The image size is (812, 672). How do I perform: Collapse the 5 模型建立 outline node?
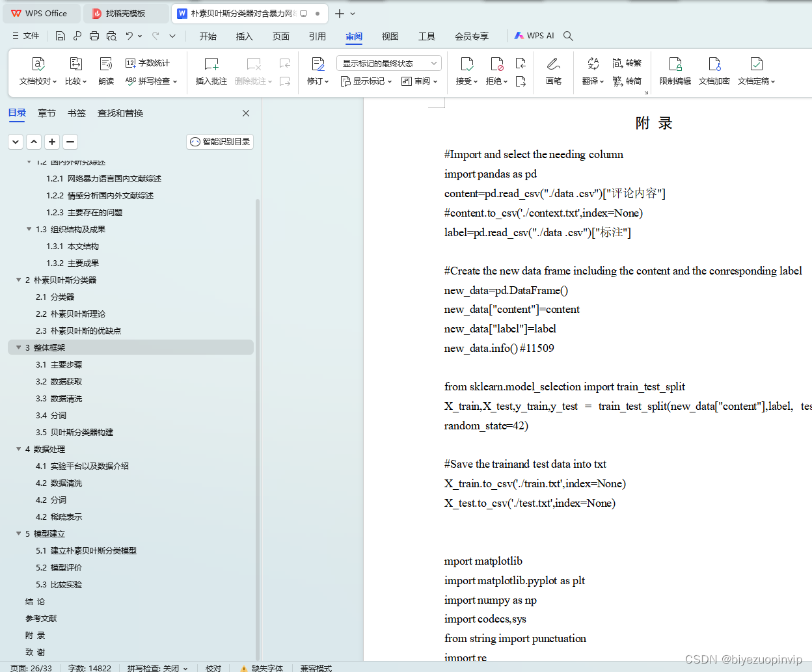(x=18, y=533)
